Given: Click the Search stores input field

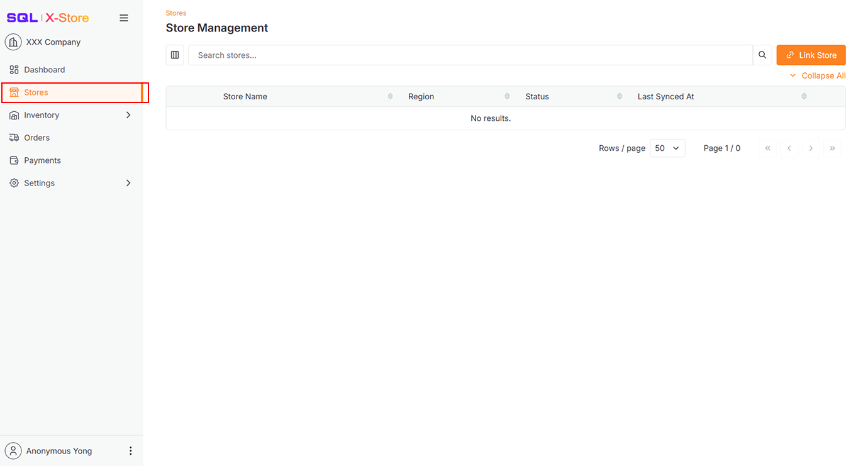Looking at the screenshot, I should click(440, 55).
